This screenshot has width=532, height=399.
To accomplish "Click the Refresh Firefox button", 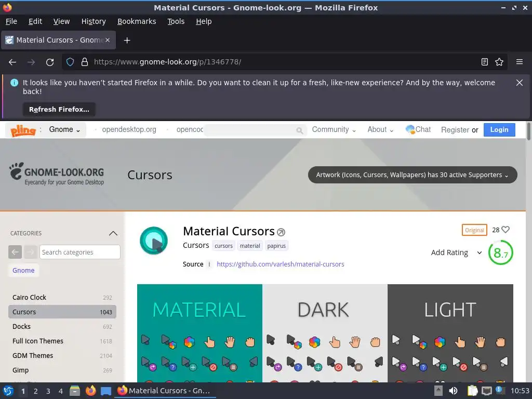I will [x=59, y=110].
